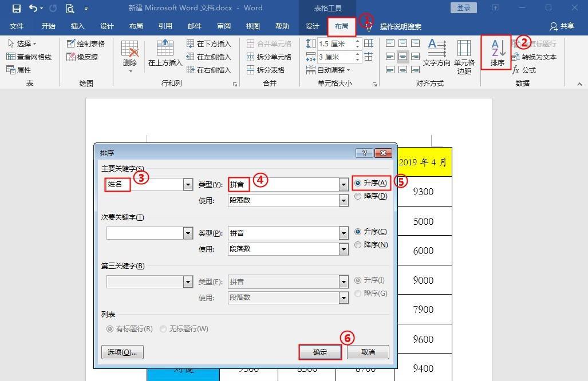Select Ascending (升序C) for secondary keyword
The image size is (588, 381).
[370, 232]
